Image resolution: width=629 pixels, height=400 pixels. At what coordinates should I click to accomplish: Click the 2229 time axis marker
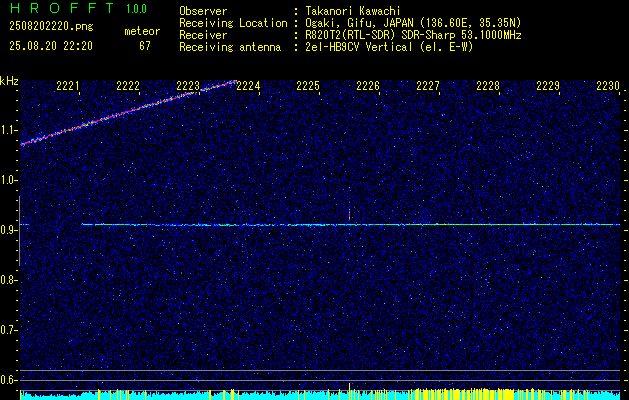click(x=548, y=86)
